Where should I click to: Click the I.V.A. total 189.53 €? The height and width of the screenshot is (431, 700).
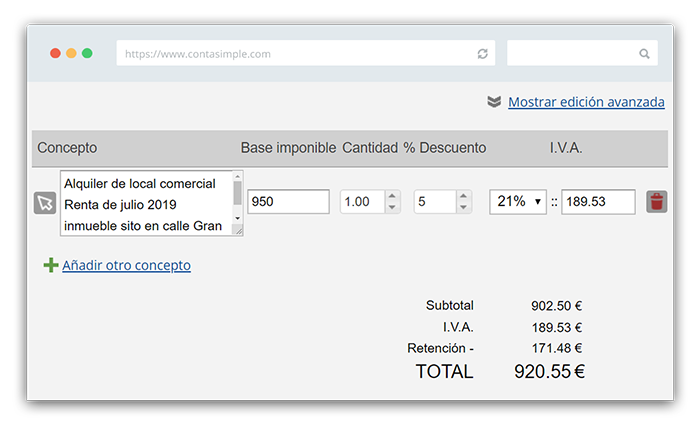tap(557, 327)
